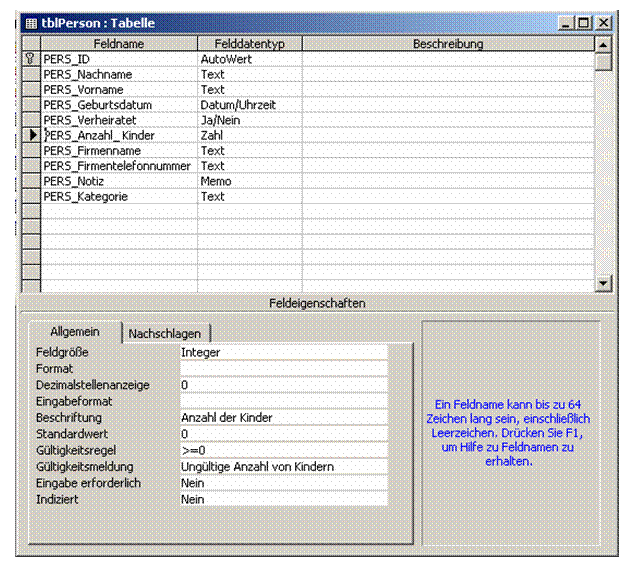Screen dimensions: 636x577
Task: Click the primary key icon beside PERS_ID
Action: pyautogui.click(x=30, y=59)
